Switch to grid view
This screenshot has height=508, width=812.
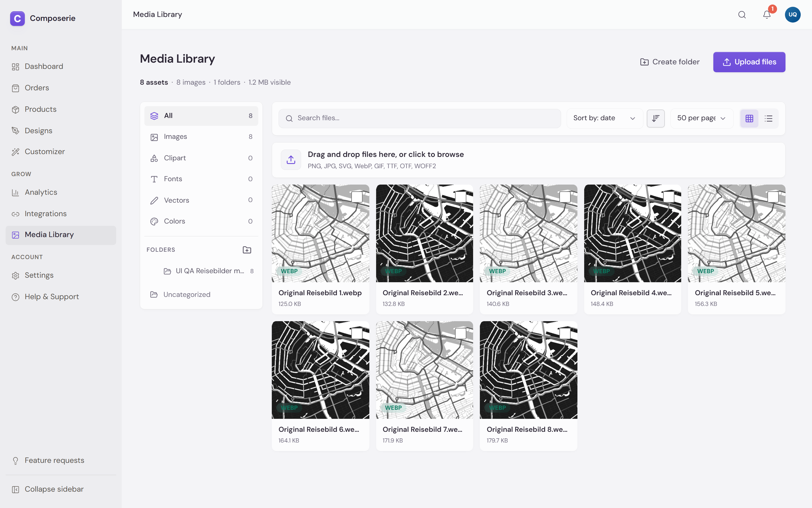[749, 118]
